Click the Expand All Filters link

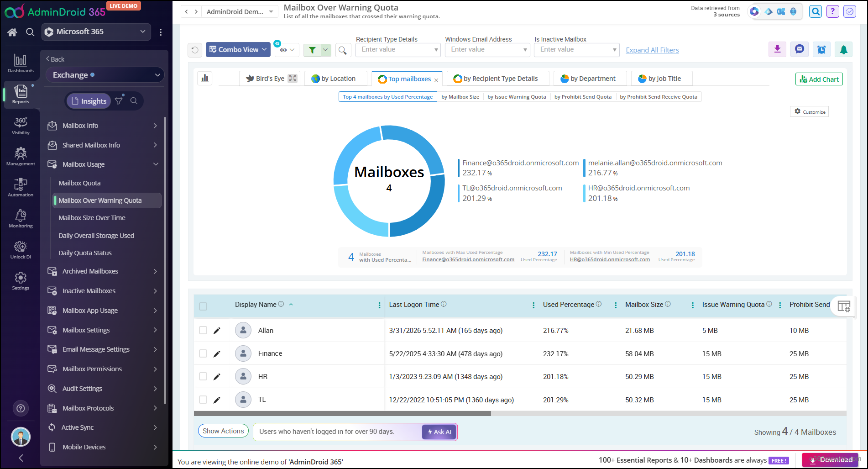click(652, 50)
